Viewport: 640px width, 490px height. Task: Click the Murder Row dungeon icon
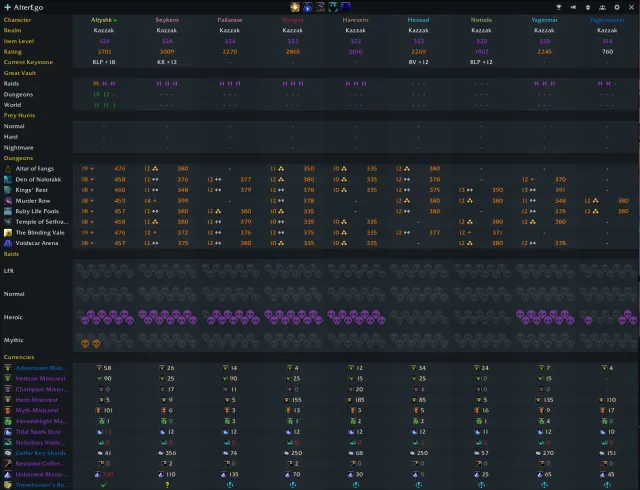[8, 200]
